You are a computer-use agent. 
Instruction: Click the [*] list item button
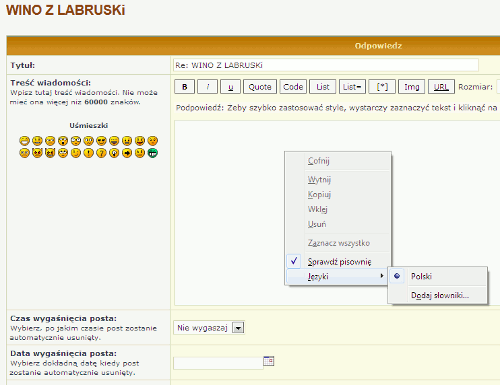tap(382, 87)
